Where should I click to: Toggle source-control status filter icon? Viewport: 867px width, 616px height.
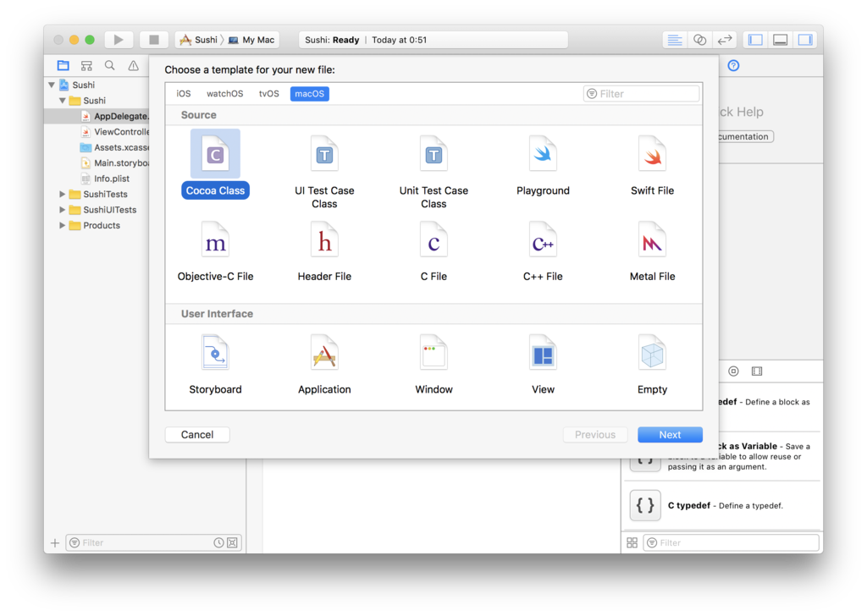232,542
